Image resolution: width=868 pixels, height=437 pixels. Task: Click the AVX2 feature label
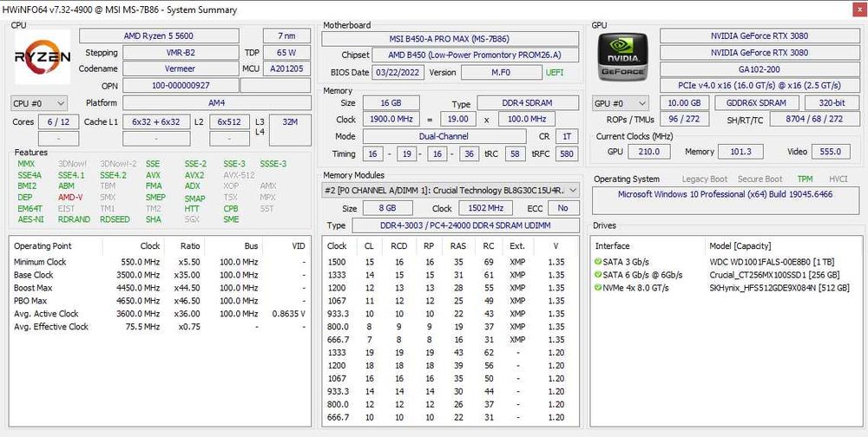[194, 175]
